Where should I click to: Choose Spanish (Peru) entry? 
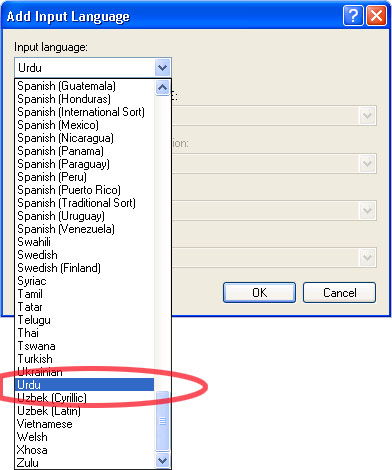coord(85,177)
